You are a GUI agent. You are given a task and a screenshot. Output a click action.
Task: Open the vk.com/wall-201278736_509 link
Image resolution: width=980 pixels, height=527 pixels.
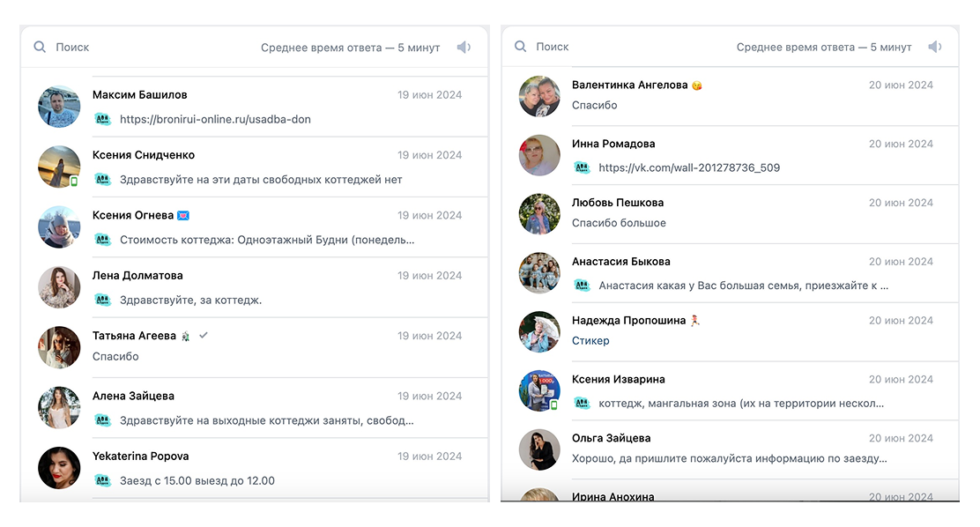(x=689, y=167)
